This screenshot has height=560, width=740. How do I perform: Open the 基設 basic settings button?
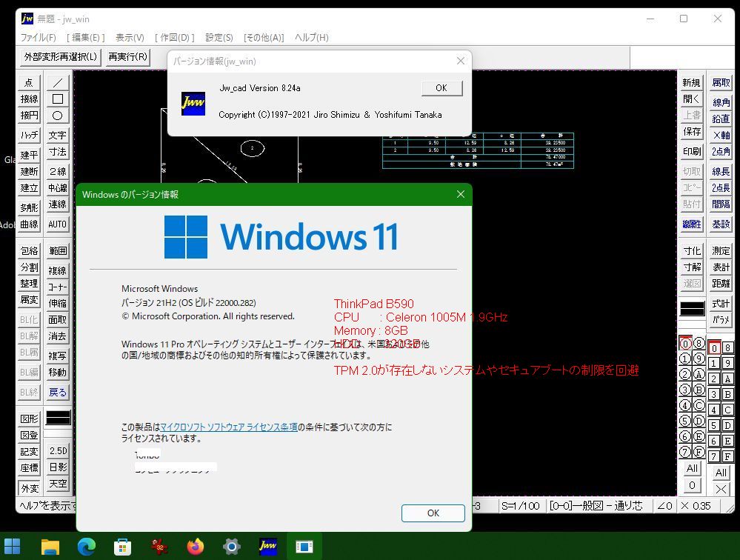721,224
